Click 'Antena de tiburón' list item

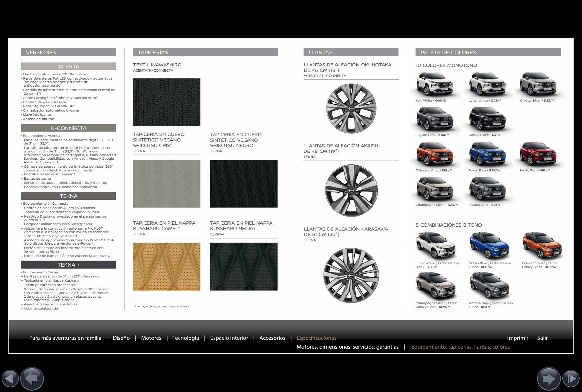pyautogui.click(x=37, y=119)
